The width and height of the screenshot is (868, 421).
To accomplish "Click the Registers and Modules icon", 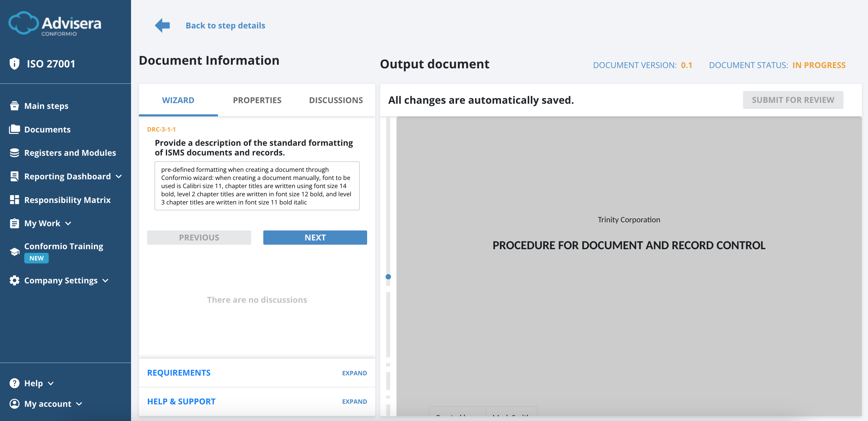I will [15, 153].
